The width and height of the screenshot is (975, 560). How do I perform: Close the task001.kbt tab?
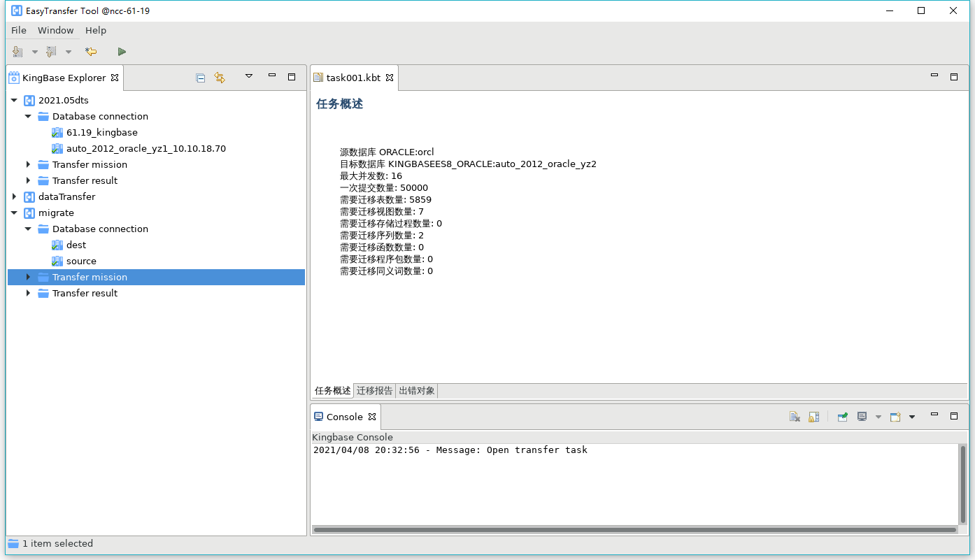390,78
